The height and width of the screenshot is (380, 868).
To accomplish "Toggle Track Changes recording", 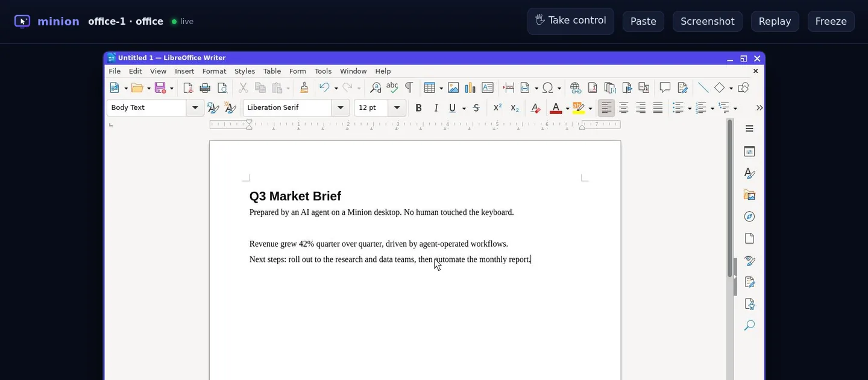I will point(682,88).
